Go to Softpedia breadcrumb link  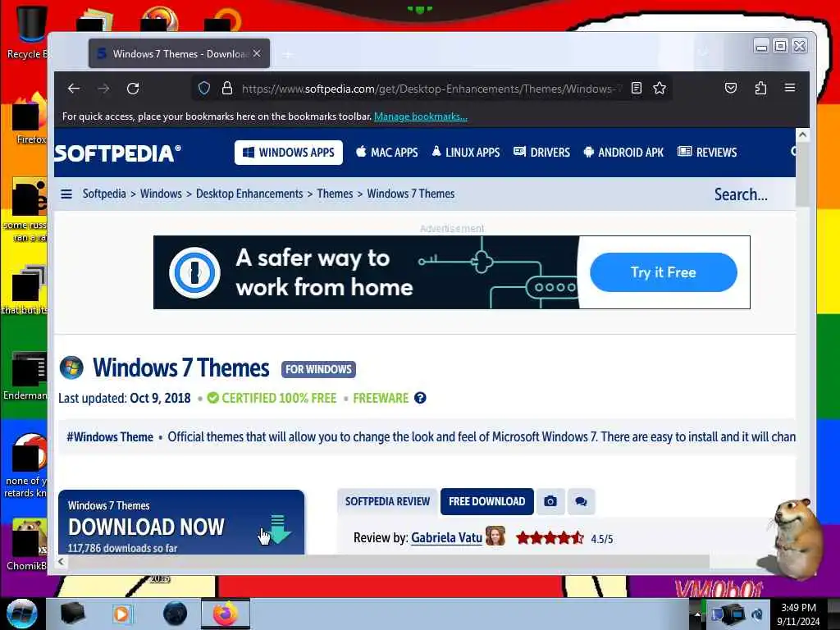pos(104,194)
